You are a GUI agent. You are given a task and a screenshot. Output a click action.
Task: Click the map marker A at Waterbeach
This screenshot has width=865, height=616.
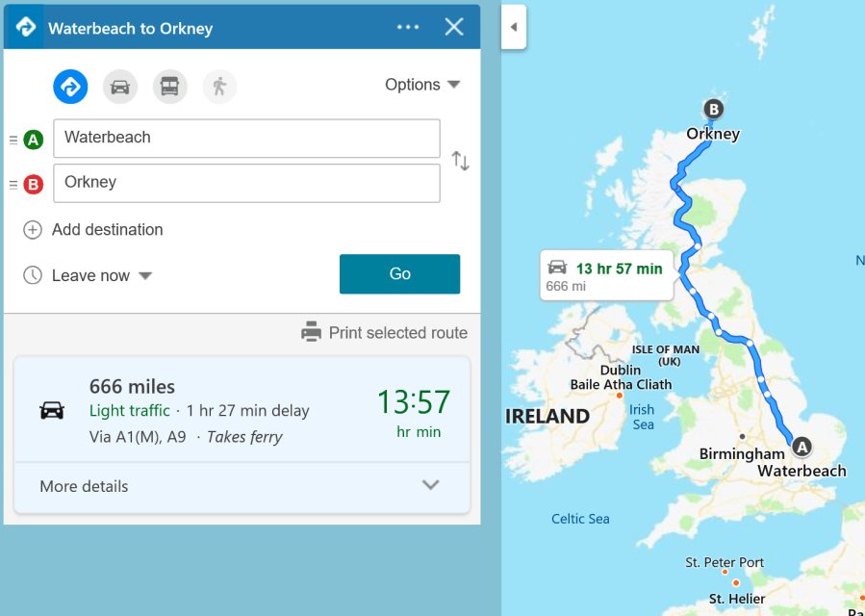(x=801, y=446)
